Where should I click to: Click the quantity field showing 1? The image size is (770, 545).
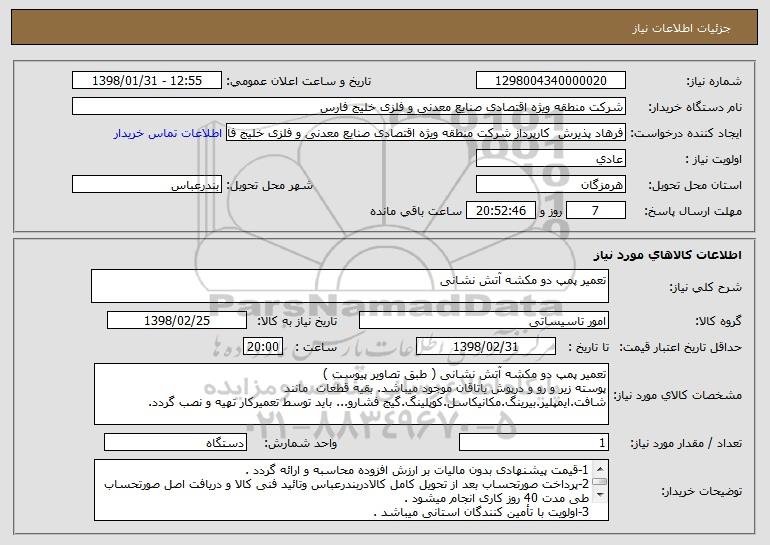click(x=534, y=442)
